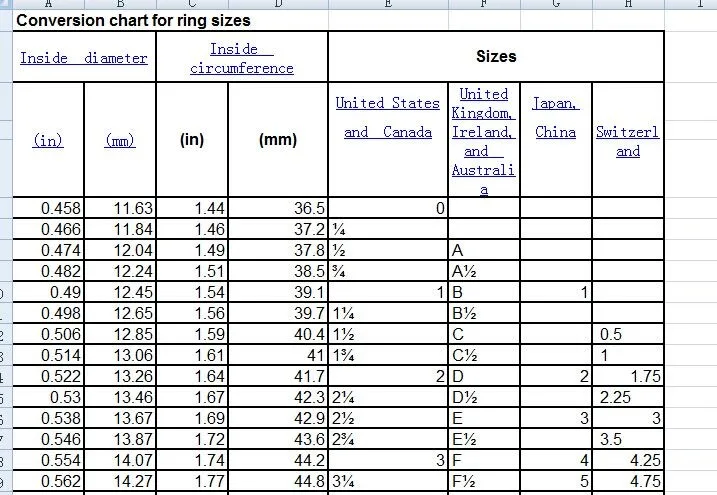Select the Conversion chart for ring sizes title
The image size is (717, 495).
click(x=133, y=21)
